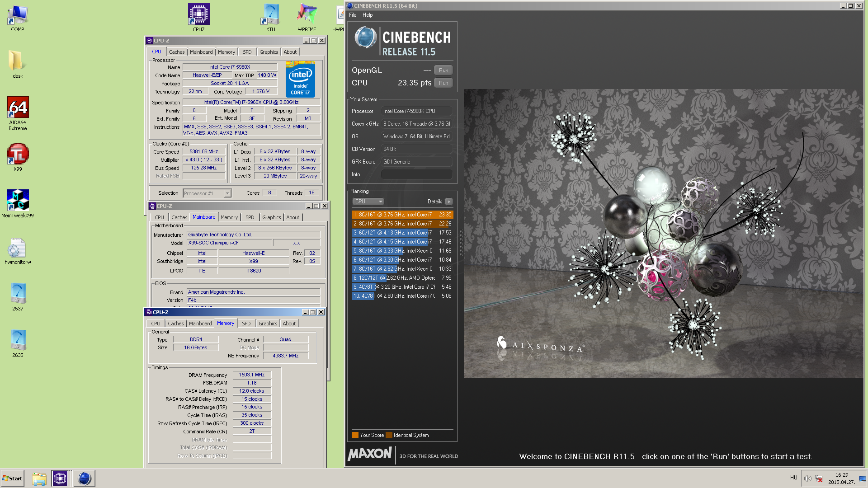
Task: Select ranking entry 10 scoring 5.06
Action: pyautogui.click(x=402, y=296)
